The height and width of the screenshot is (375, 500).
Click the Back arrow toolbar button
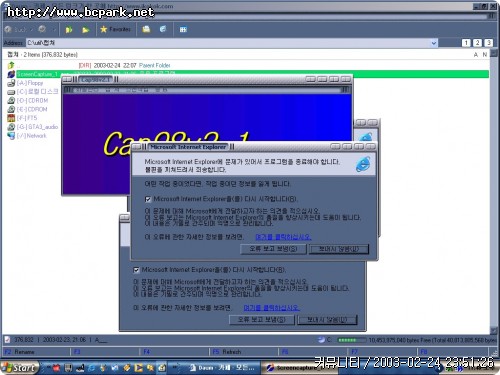point(15,29)
